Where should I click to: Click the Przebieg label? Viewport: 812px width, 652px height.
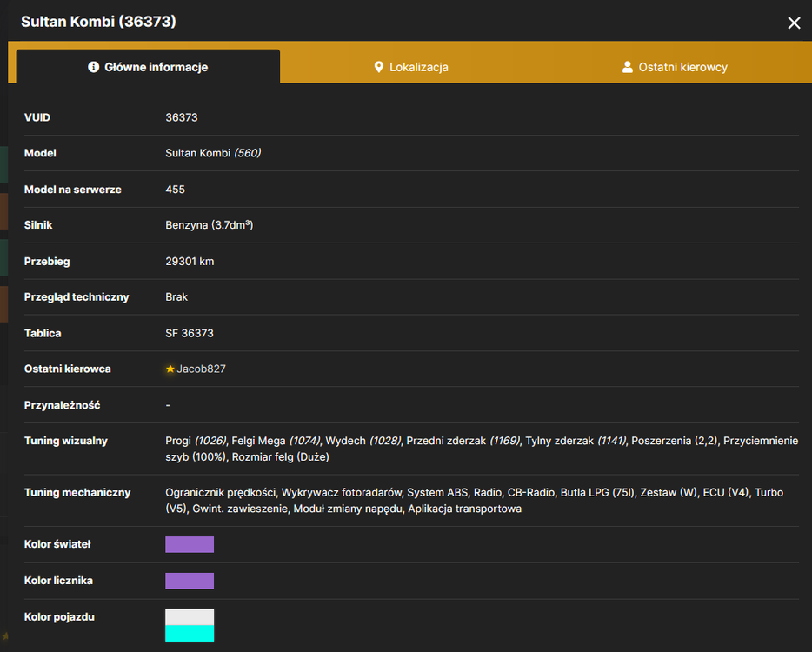coord(47,262)
